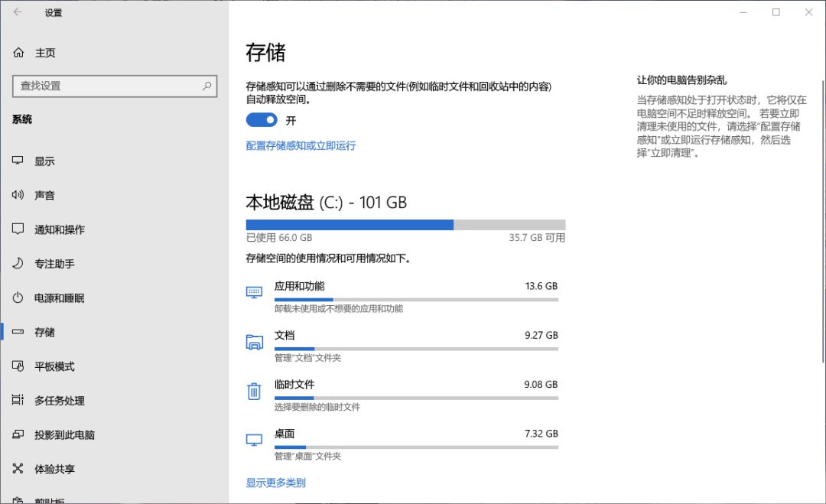Viewport: 826px width, 504px height.
Task: Click the 应用和功能 keyboard icon
Action: [254, 292]
